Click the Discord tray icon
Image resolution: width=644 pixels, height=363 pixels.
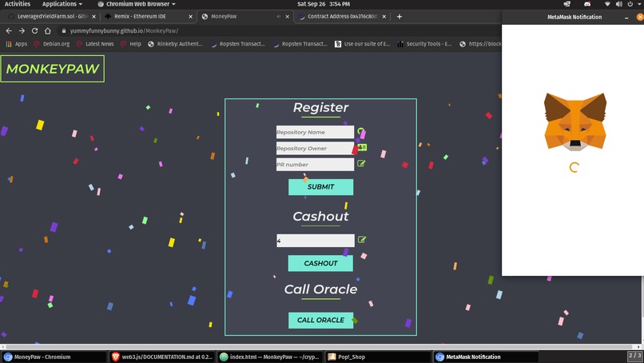click(587, 4)
